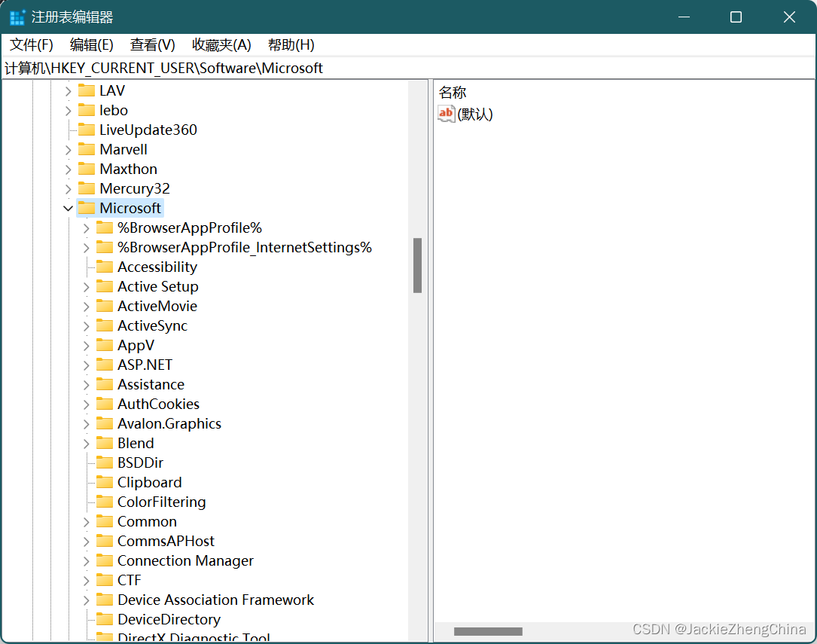
Task: Minimize the Registry Editor window
Action: click(684, 17)
